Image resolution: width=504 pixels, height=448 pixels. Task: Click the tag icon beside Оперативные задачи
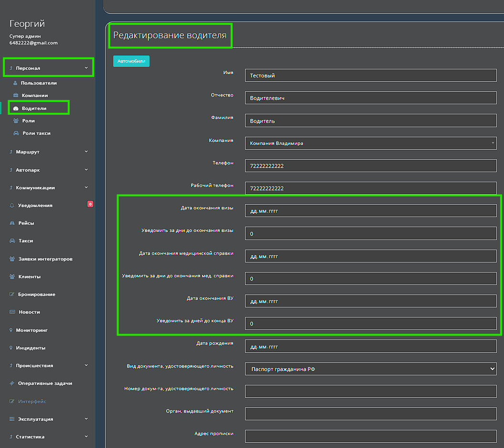[12, 383]
